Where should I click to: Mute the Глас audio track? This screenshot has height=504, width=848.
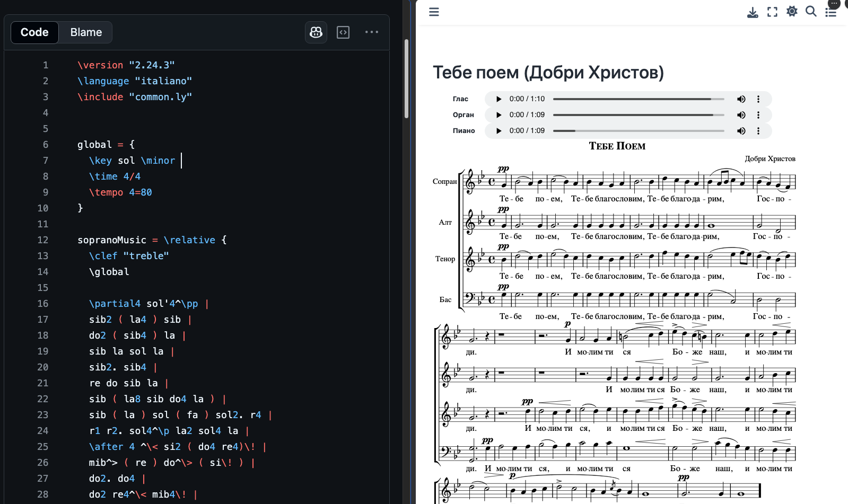tap(741, 99)
